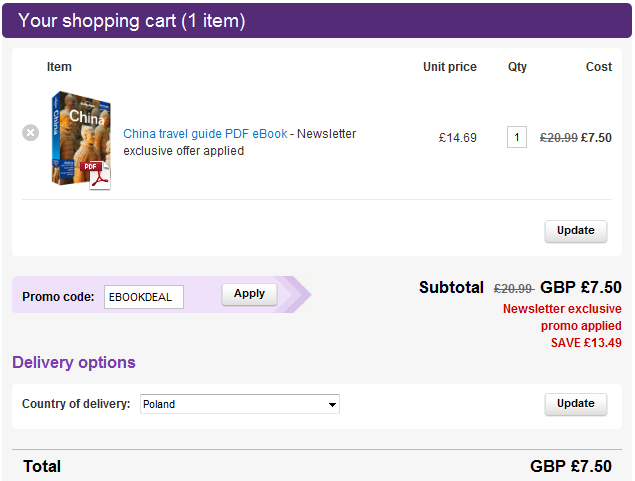Click the "SAVE £13.49" text

tap(586, 343)
